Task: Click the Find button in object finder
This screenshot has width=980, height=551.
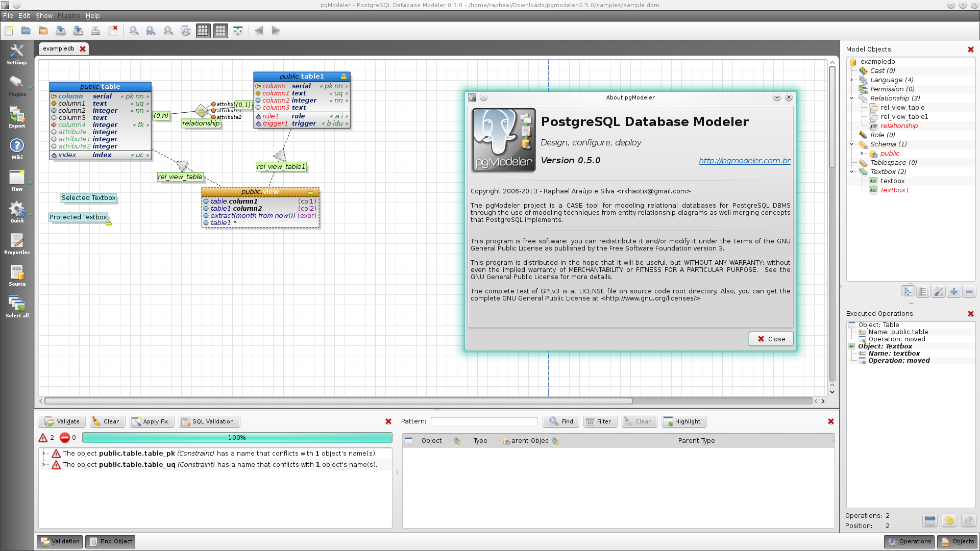Action: point(560,421)
